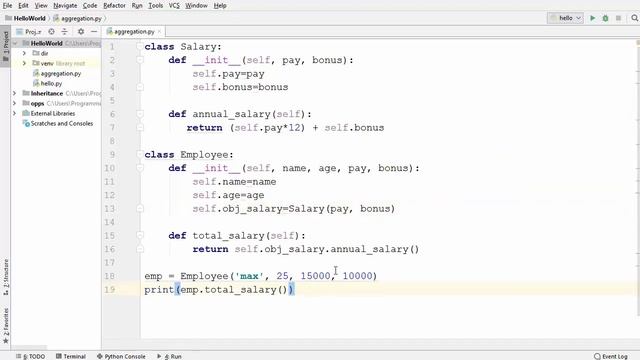Click 'return' keyword on line 7

(x=204, y=128)
